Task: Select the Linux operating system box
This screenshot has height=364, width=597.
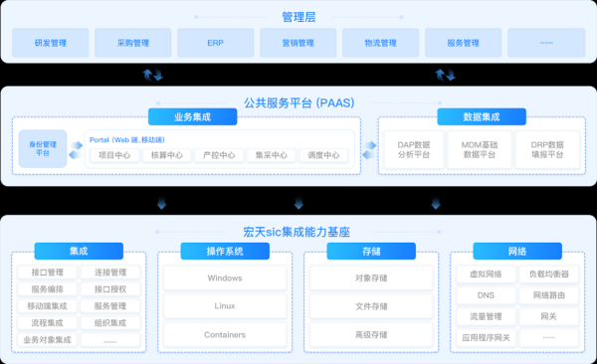Action: 225,305
